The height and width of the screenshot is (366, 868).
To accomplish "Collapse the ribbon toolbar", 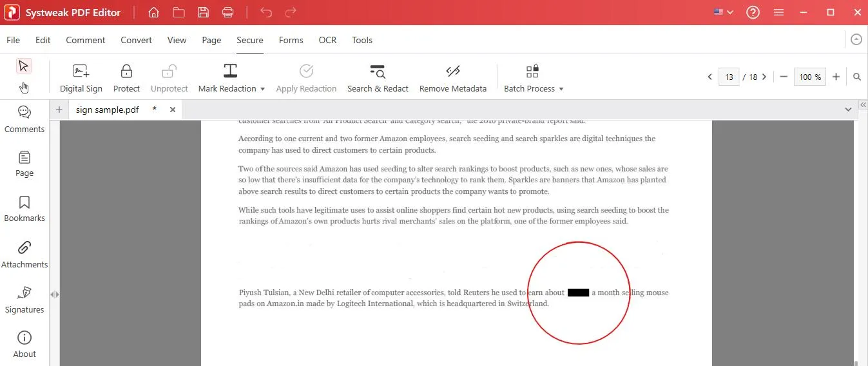I will tap(856, 39).
